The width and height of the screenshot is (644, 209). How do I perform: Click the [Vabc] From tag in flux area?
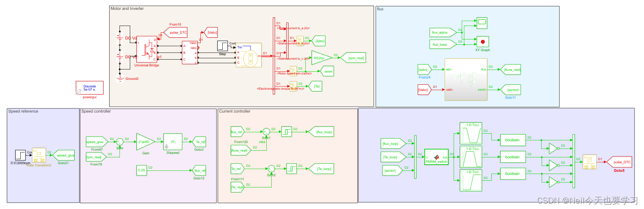(x=424, y=90)
